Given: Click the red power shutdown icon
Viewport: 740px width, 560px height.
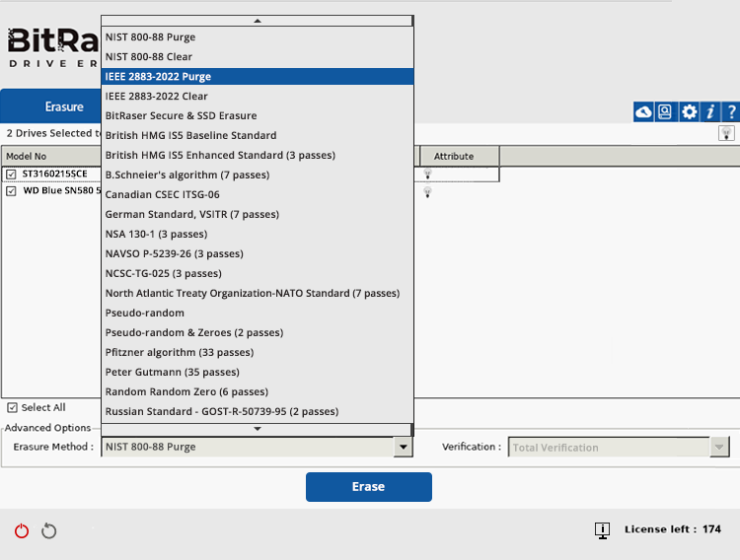Looking at the screenshot, I should (x=22, y=531).
